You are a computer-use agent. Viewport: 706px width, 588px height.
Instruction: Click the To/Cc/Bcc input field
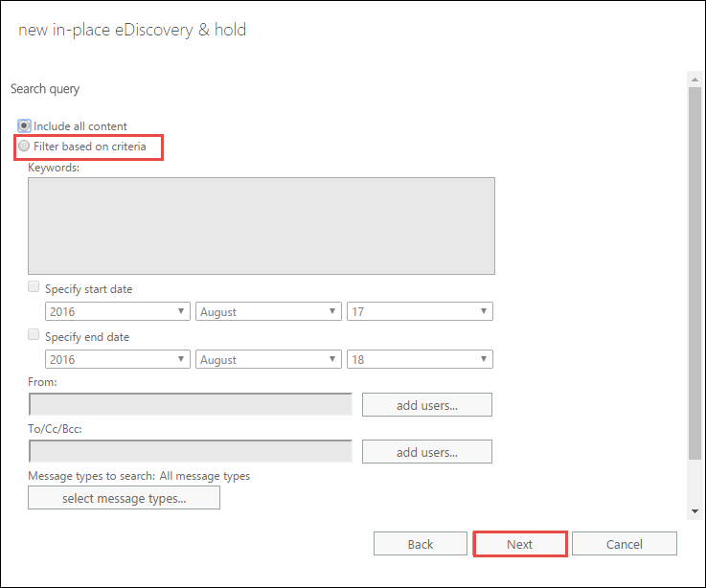[191, 451]
